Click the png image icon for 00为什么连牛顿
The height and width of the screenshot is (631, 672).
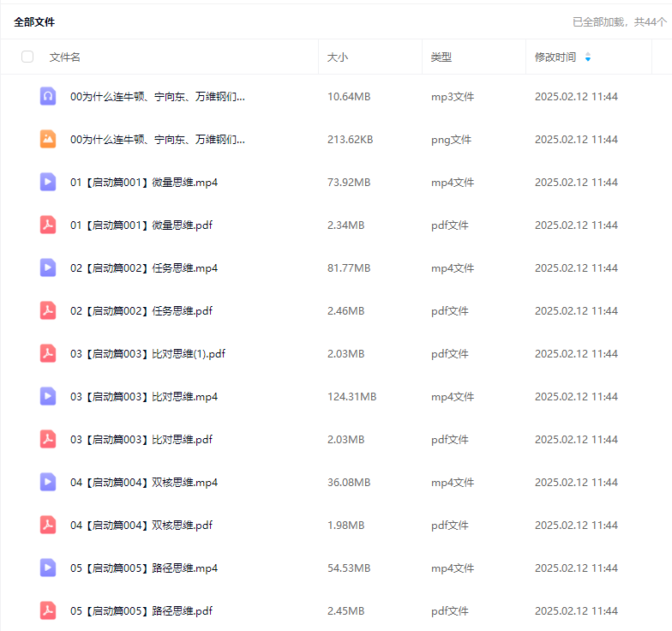click(48, 139)
